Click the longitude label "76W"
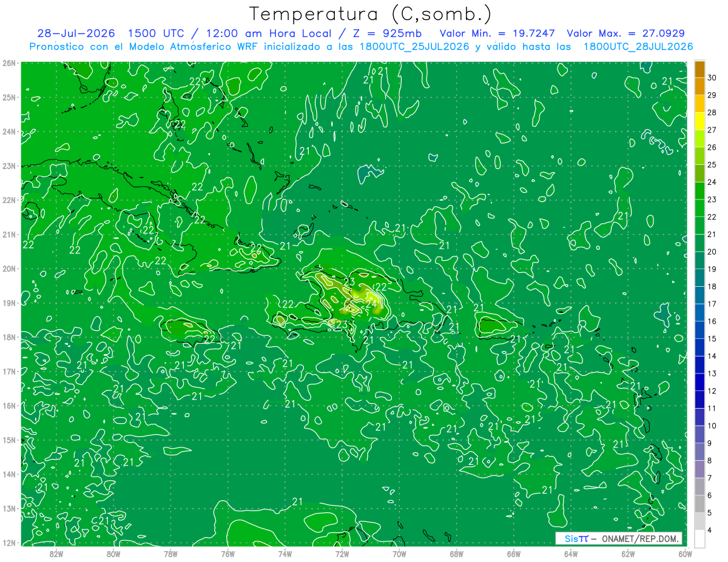 pyautogui.click(x=227, y=554)
